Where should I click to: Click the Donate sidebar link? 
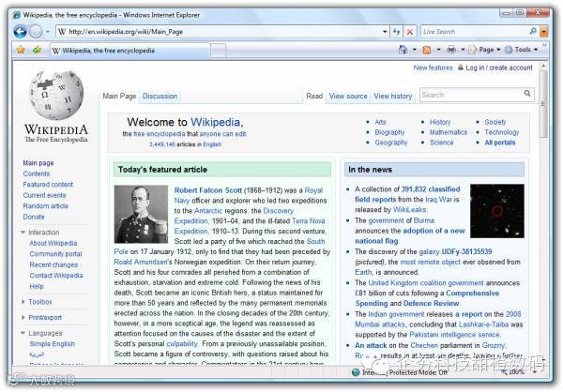tap(34, 217)
